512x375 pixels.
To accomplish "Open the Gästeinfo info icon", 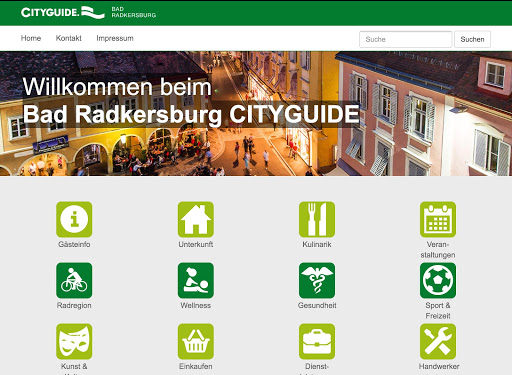I will (74, 219).
